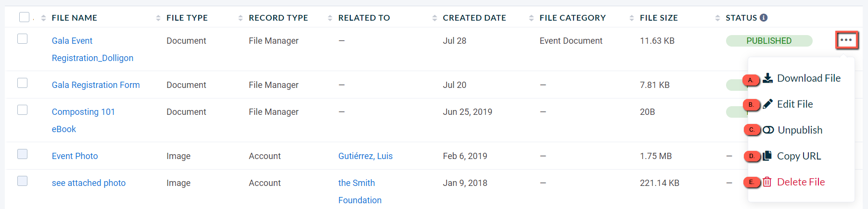Choose Delete File from the menu
The height and width of the screenshot is (209, 868).
(801, 182)
